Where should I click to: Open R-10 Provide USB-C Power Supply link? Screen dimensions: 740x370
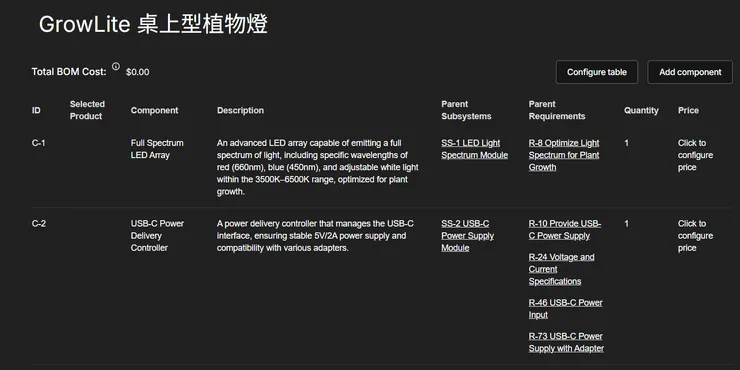point(564,229)
